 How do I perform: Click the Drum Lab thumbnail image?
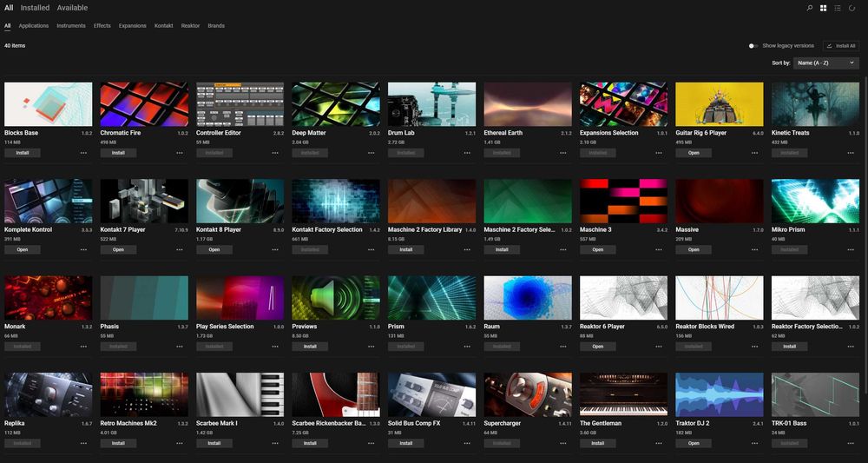pyautogui.click(x=431, y=104)
